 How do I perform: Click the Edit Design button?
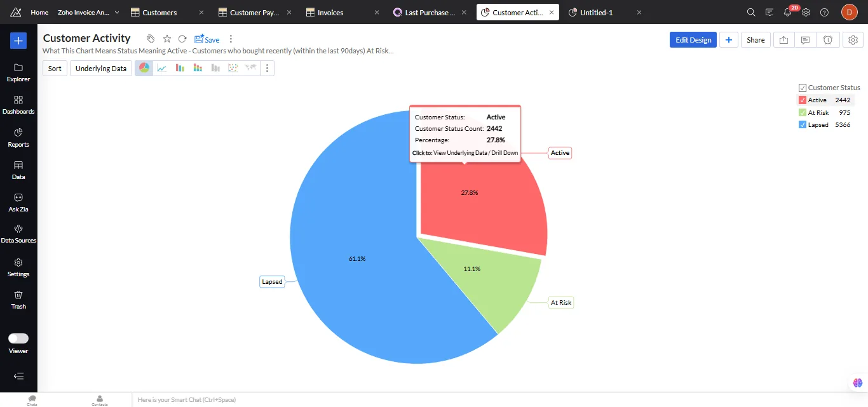(693, 39)
